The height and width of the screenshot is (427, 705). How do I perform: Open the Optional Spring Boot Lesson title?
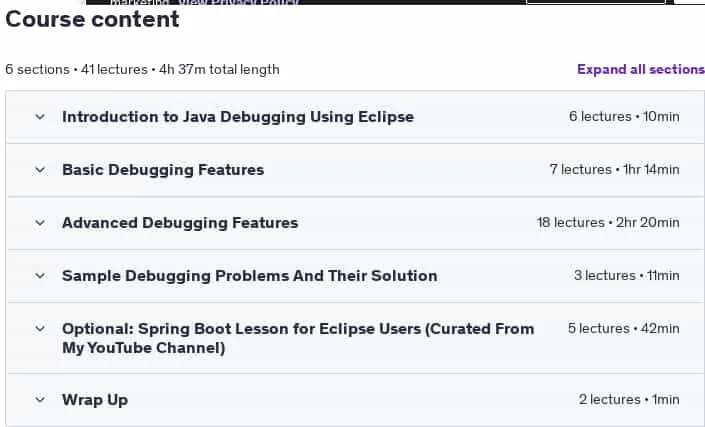pos(298,338)
